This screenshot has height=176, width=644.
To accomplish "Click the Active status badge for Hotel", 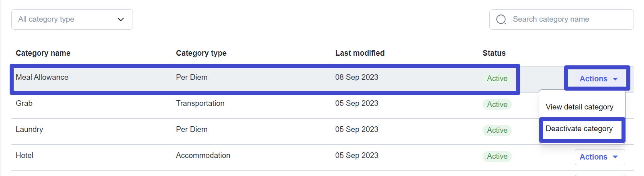I will pos(497,156).
